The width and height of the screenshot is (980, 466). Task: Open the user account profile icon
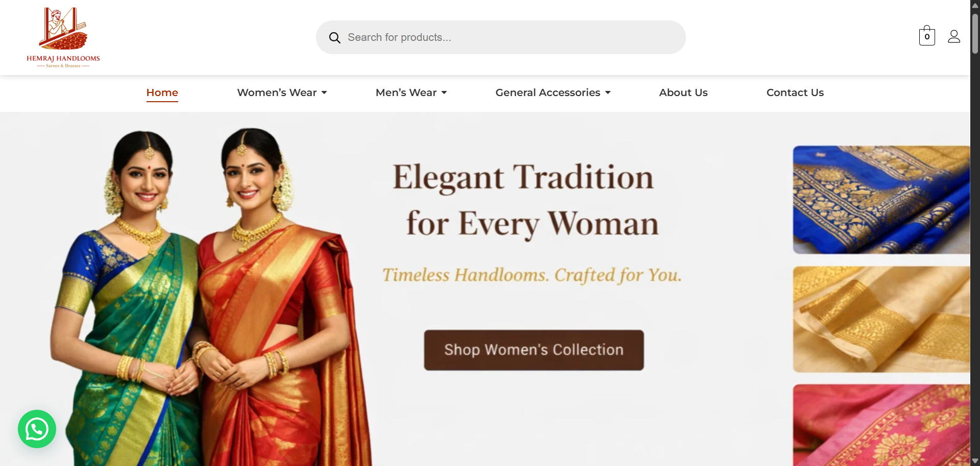(954, 36)
